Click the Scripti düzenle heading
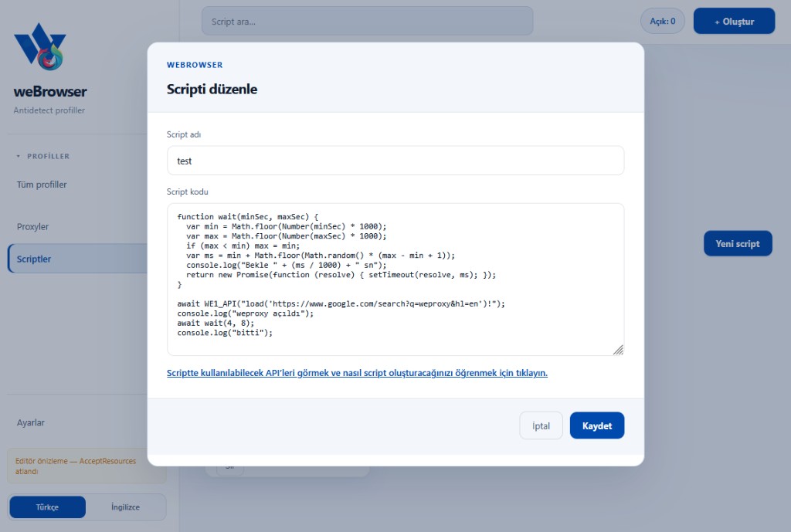This screenshot has width=791, height=532. point(212,90)
